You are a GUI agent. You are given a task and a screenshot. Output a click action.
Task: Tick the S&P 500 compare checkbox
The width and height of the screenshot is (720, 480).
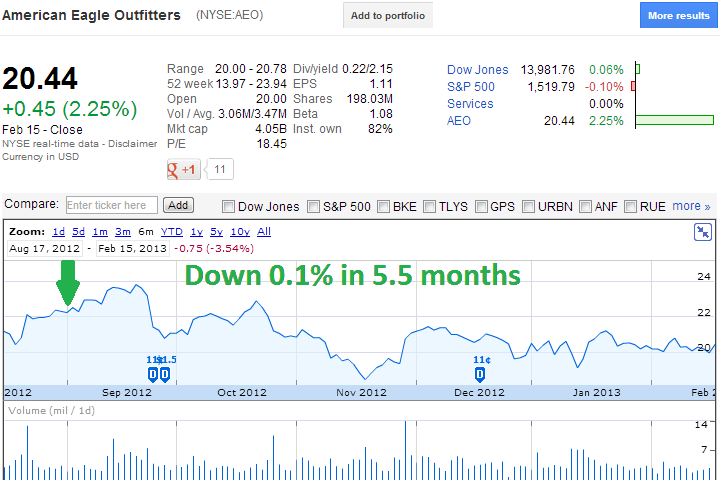[313, 207]
